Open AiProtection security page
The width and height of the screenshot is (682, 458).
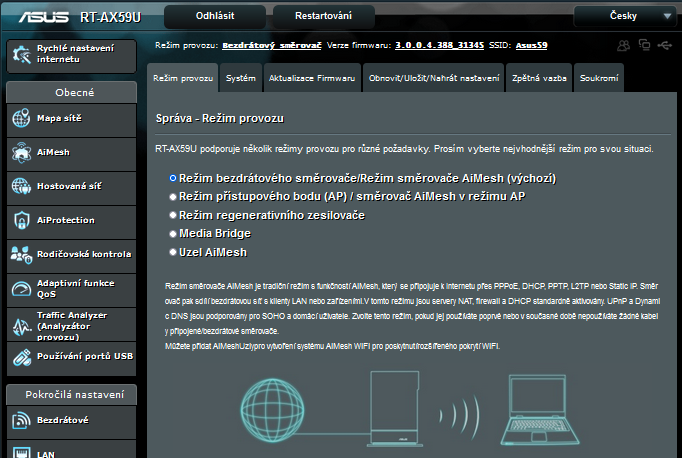pyautogui.click(x=68, y=220)
